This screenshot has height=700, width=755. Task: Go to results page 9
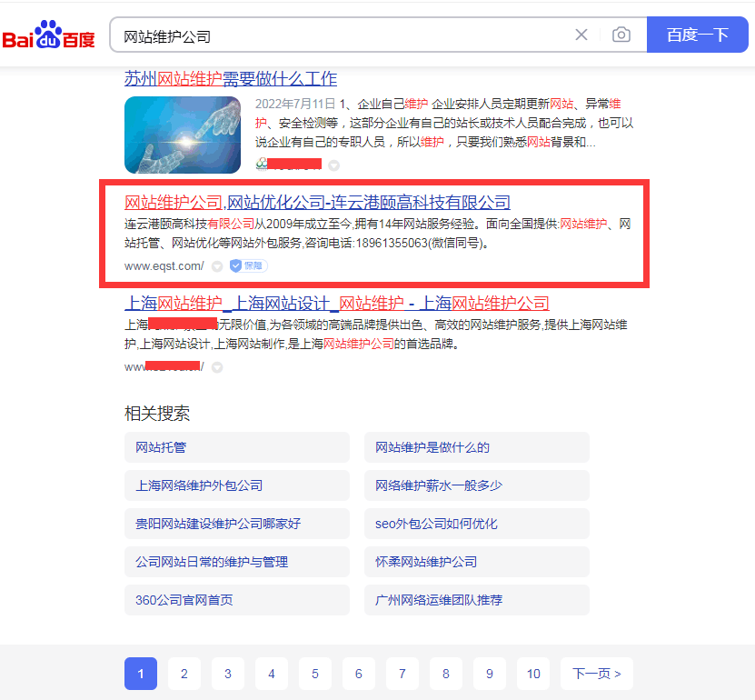[490, 674]
